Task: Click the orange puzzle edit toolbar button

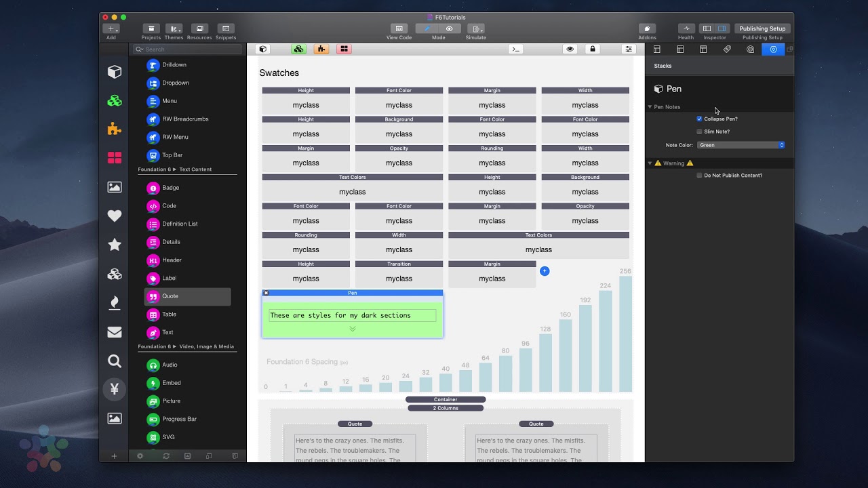Action: click(321, 49)
